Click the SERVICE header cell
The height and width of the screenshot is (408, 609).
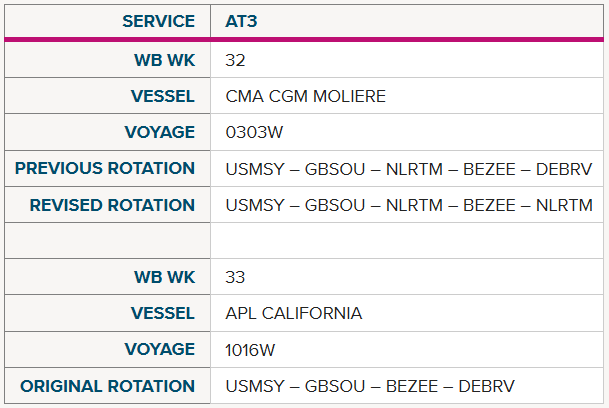(108, 21)
